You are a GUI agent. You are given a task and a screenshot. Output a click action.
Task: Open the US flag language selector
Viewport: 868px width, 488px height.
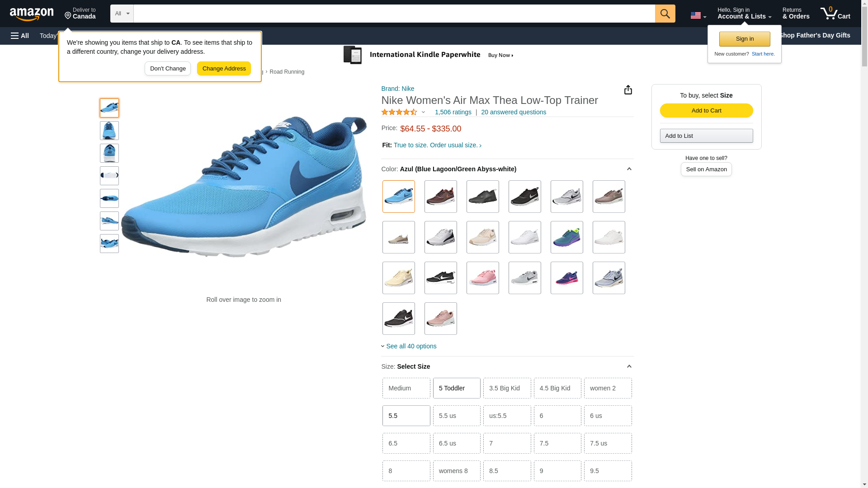pos(698,16)
